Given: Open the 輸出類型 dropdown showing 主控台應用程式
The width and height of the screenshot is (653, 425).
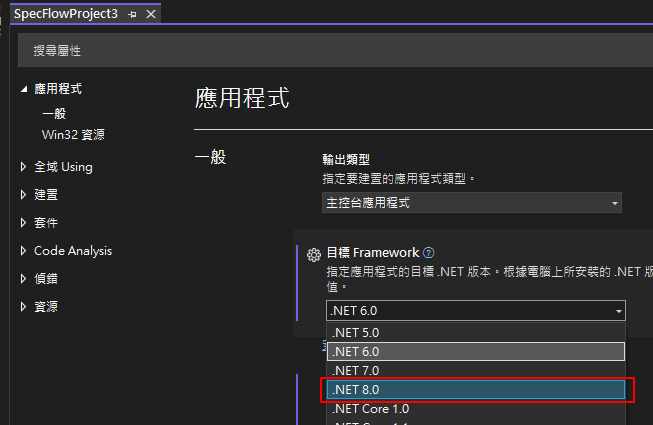Looking at the screenshot, I should point(472,203).
